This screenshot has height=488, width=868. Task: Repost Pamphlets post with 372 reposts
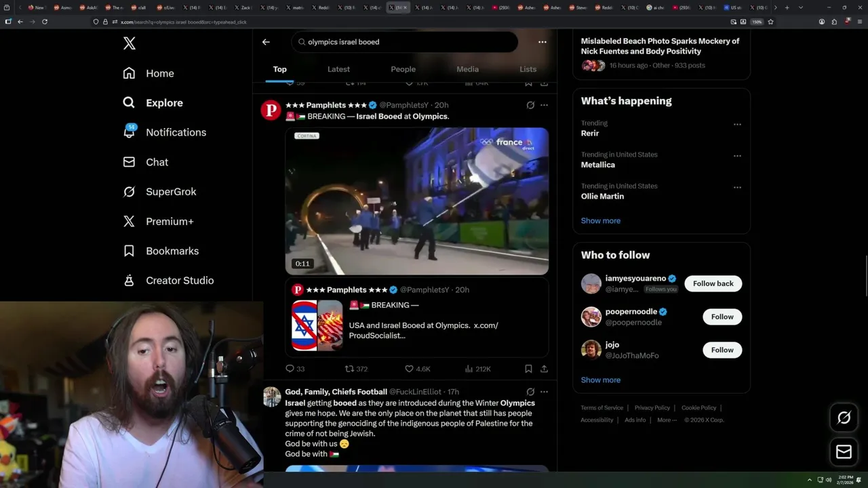tap(356, 369)
